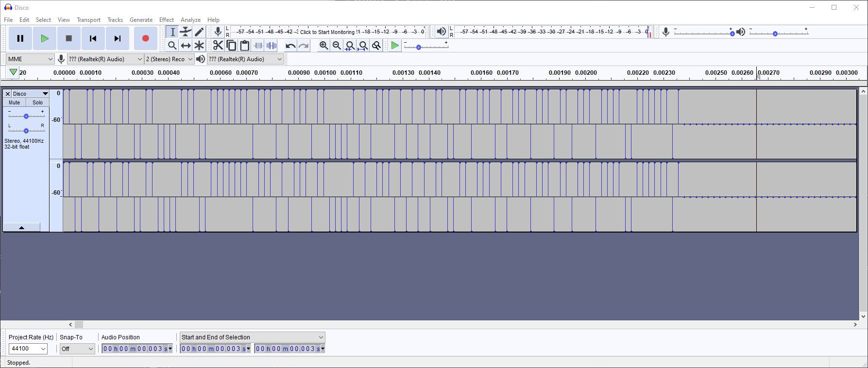
Task: Select the Selection (I-beam) tool
Action: pyautogui.click(x=172, y=32)
